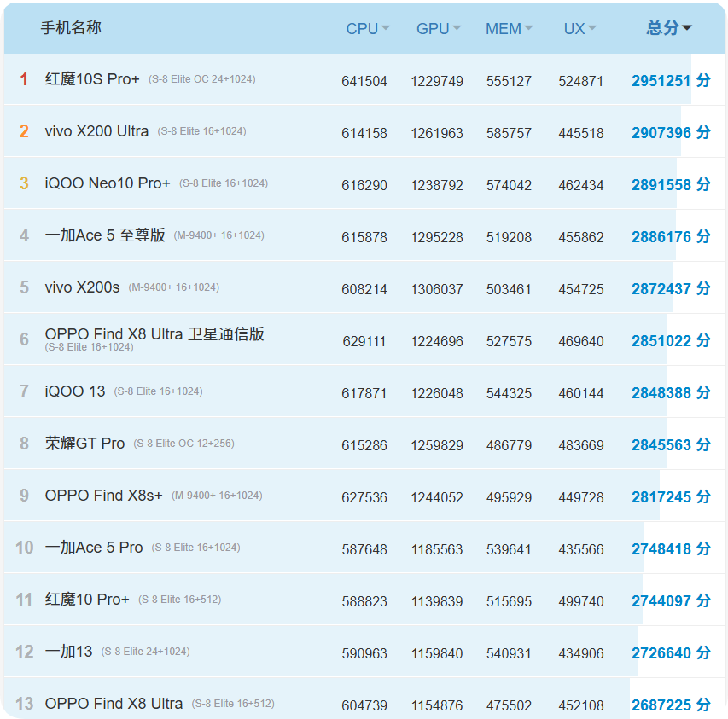Select the 一加13 phone name
The image size is (728, 719).
(x=69, y=652)
